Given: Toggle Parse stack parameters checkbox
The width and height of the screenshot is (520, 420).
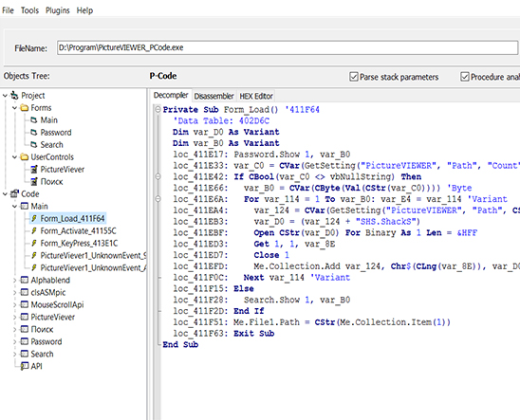Looking at the screenshot, I should (x=354, y=77).
